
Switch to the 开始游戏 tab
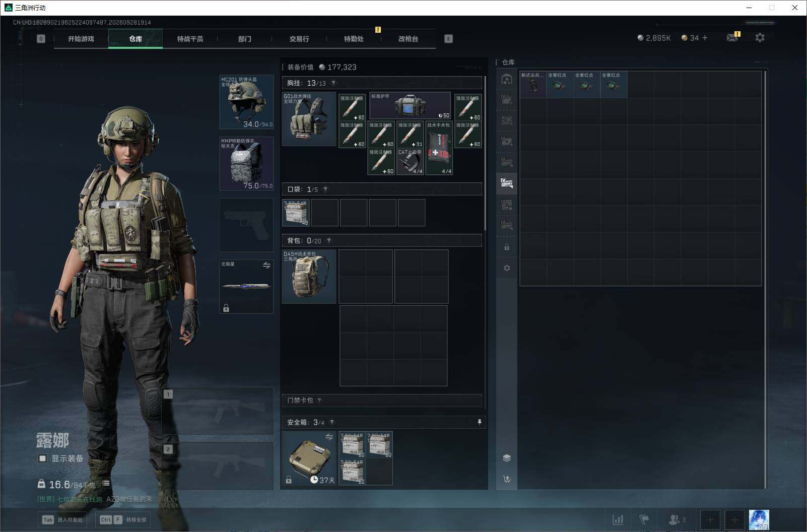click(x=81, y=39)
